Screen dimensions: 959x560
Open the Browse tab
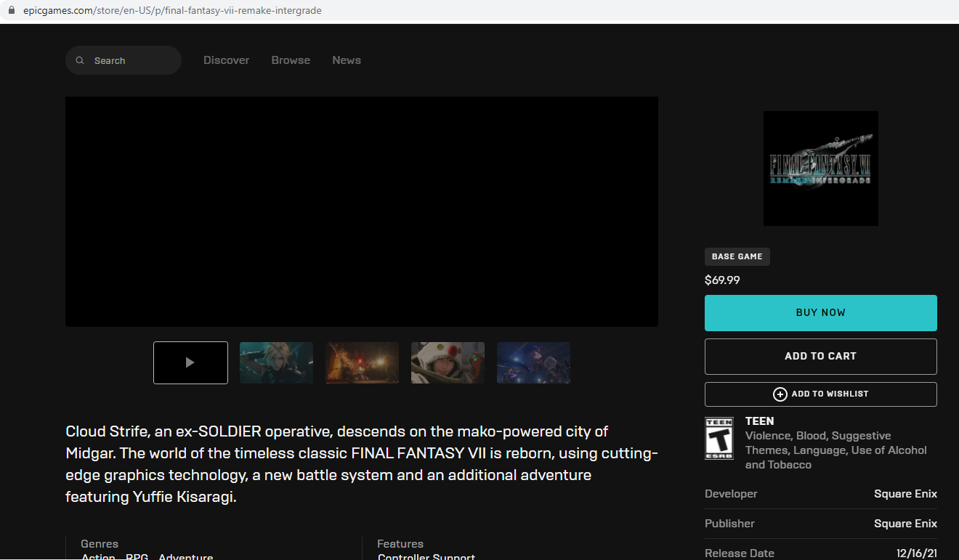click(291, 60)
